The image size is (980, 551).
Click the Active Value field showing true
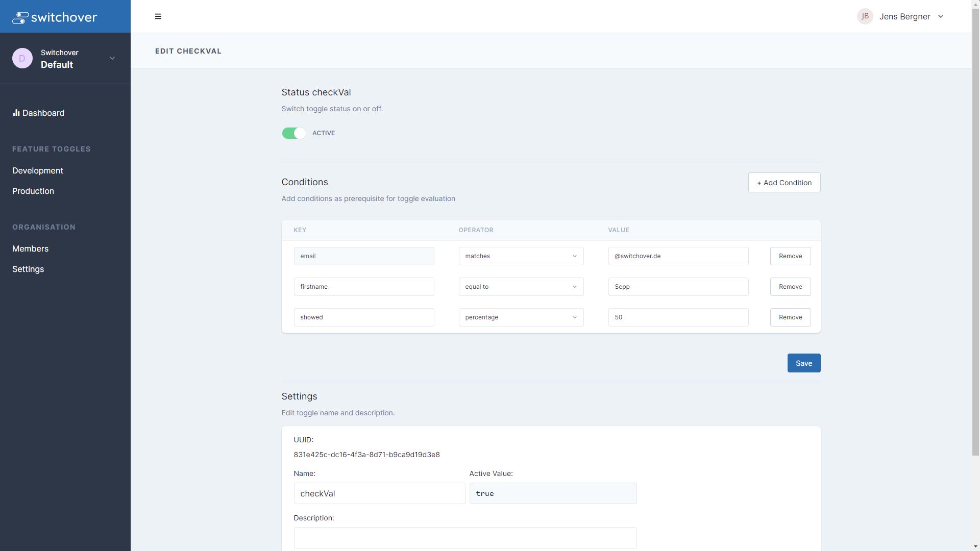(553, 493)
